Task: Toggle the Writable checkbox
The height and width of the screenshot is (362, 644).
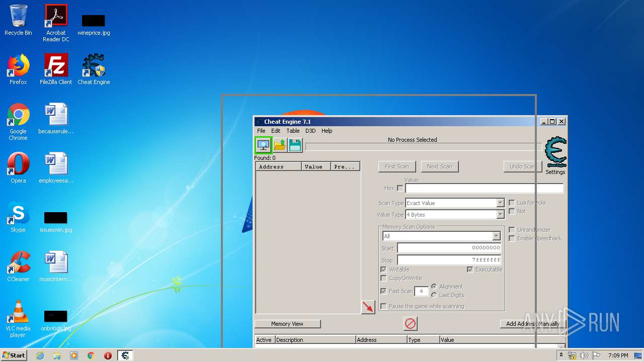Action: point(383,269)
